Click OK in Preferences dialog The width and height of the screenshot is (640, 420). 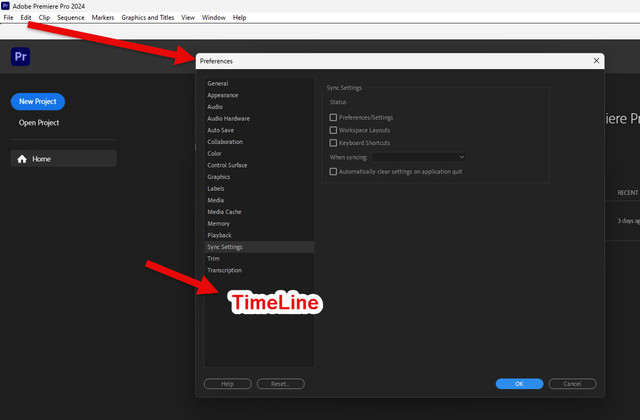coord(519,384)
